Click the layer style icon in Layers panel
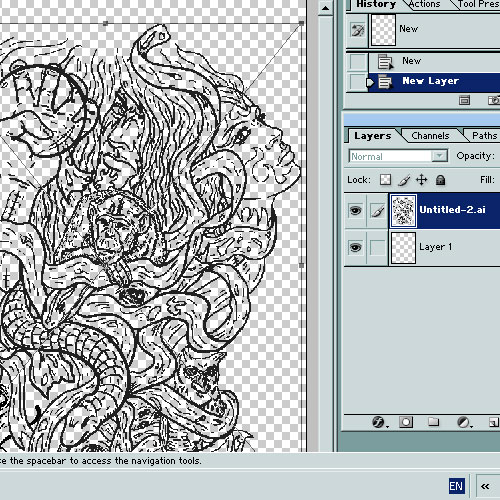This screenshot has width=500, height=500. click(x=380, y=422)
